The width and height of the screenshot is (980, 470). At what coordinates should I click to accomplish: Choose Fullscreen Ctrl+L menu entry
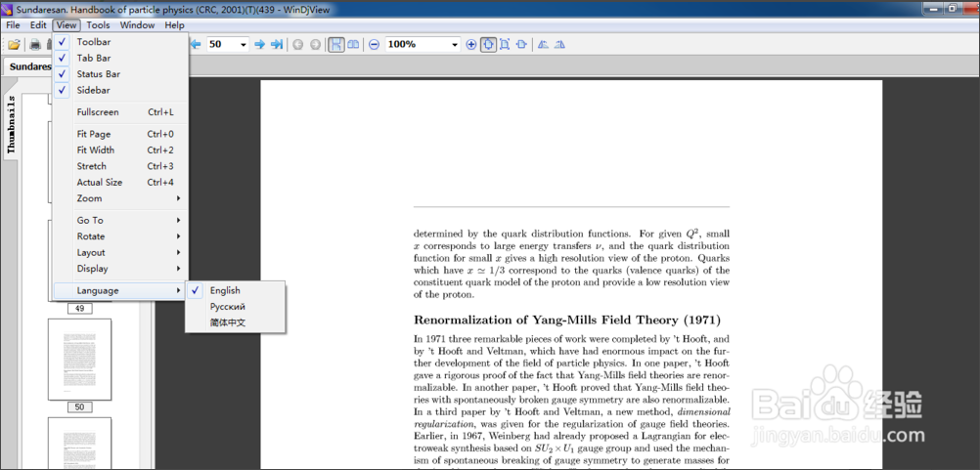[x=120, y=112]
